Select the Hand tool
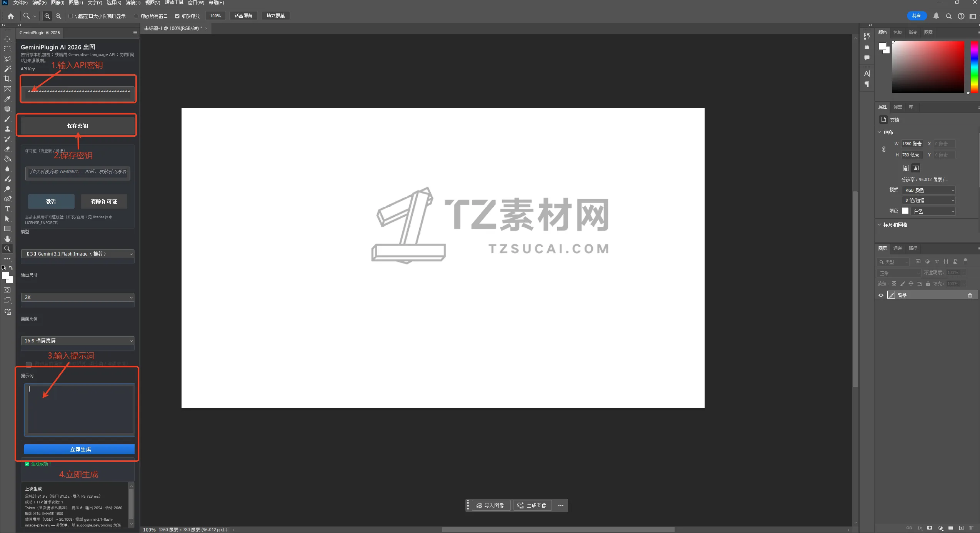980x533 pixels. point(7,239)
